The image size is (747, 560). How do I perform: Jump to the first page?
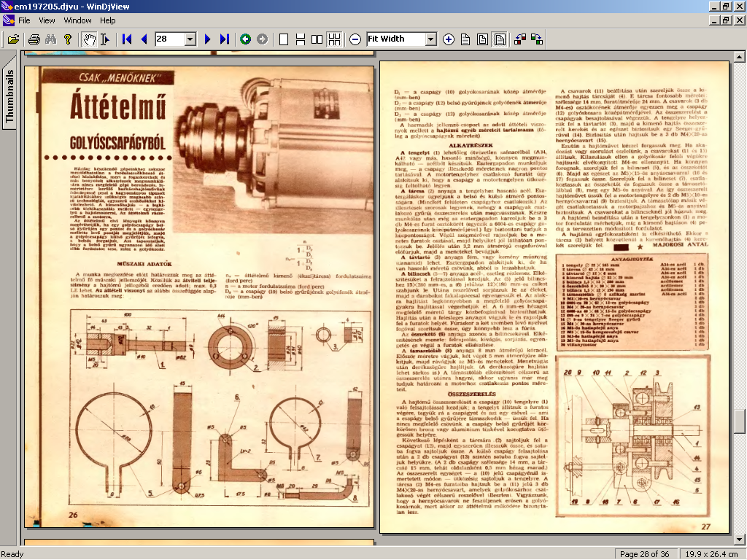click(127, 39)
